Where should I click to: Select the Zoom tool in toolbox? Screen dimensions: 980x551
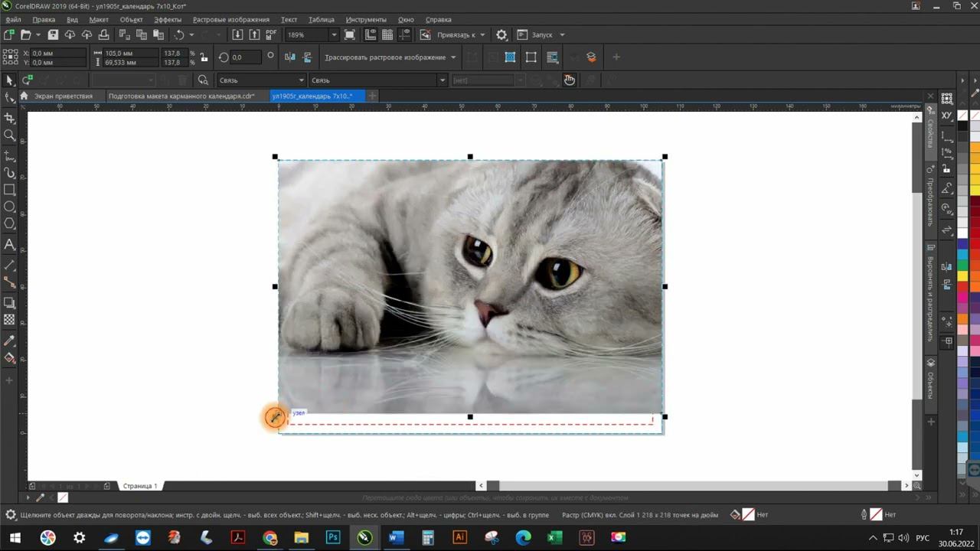(10, 135)
